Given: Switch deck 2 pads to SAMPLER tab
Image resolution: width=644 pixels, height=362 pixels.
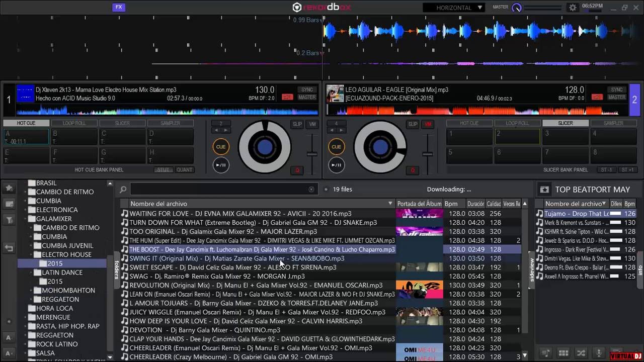Looking at the screenshot, I should pos(613,123).
